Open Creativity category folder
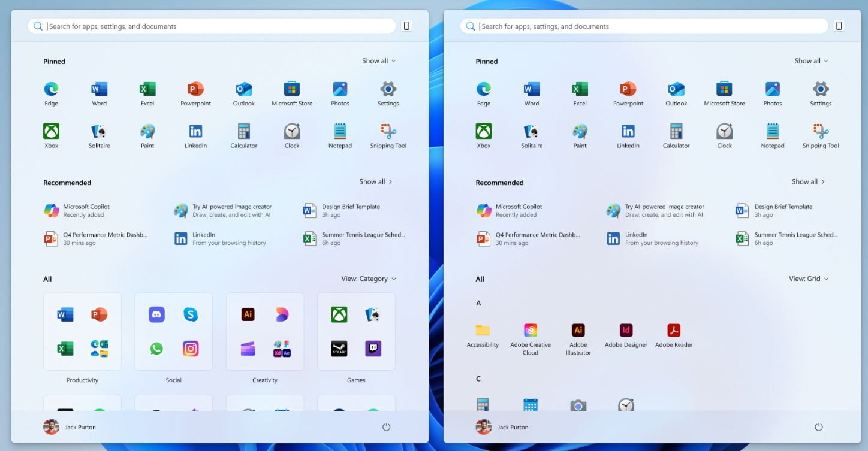 point(265,331)
